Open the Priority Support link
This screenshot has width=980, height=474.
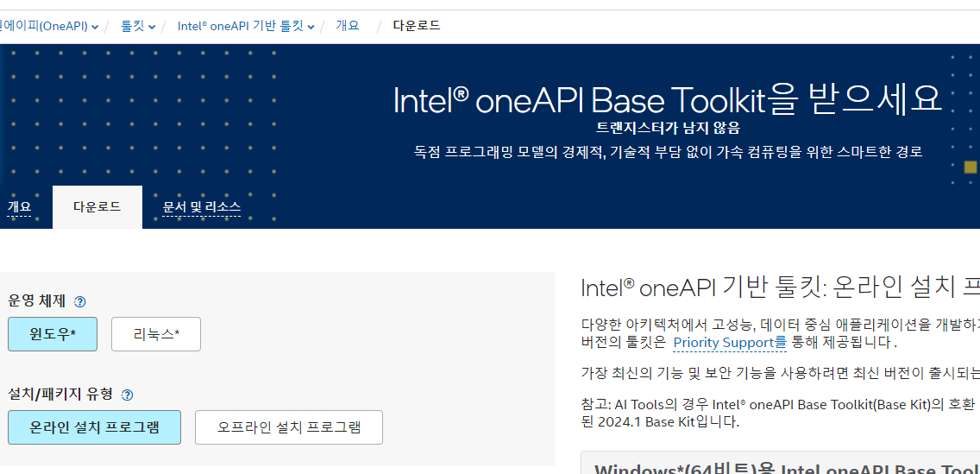point(730,343)
